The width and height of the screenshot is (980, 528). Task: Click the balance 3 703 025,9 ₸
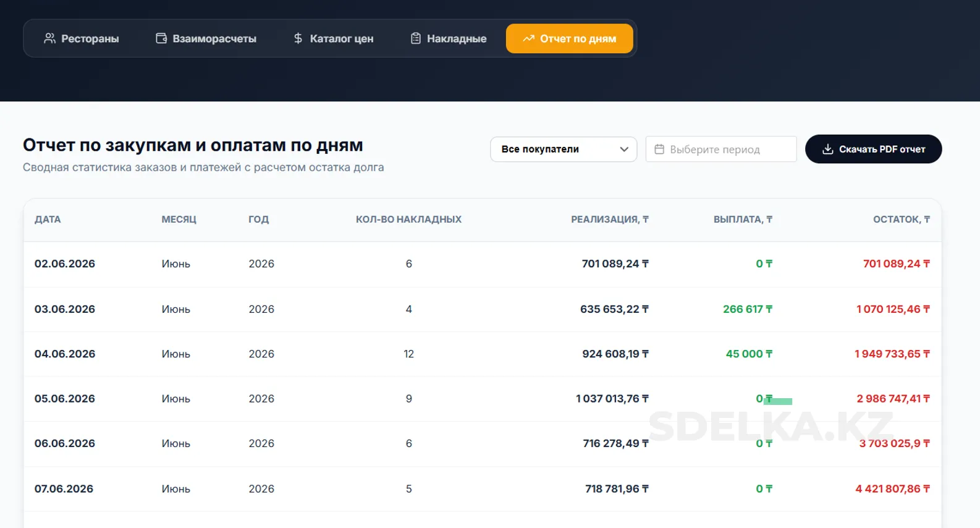click(x=895, y=444)
